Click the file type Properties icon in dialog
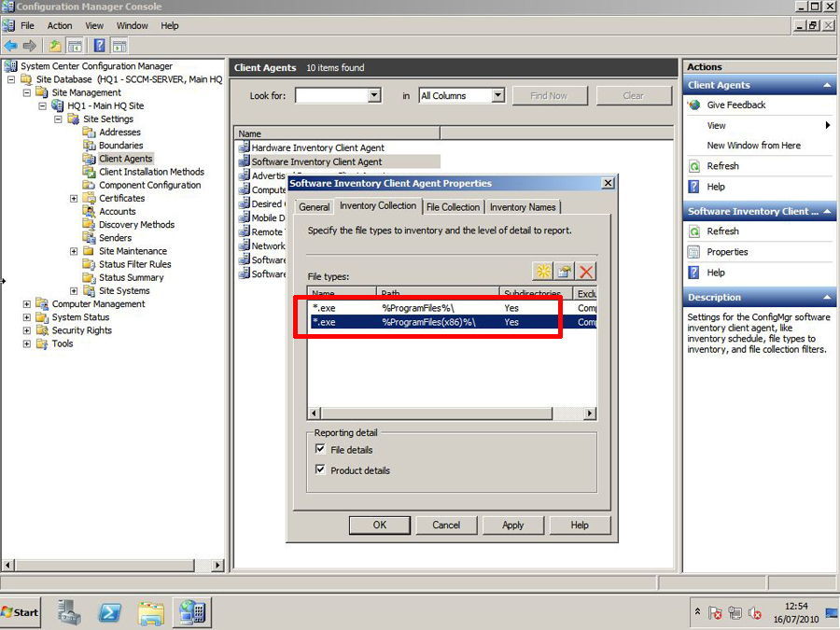The image size is (840, 630). point(564,271)
